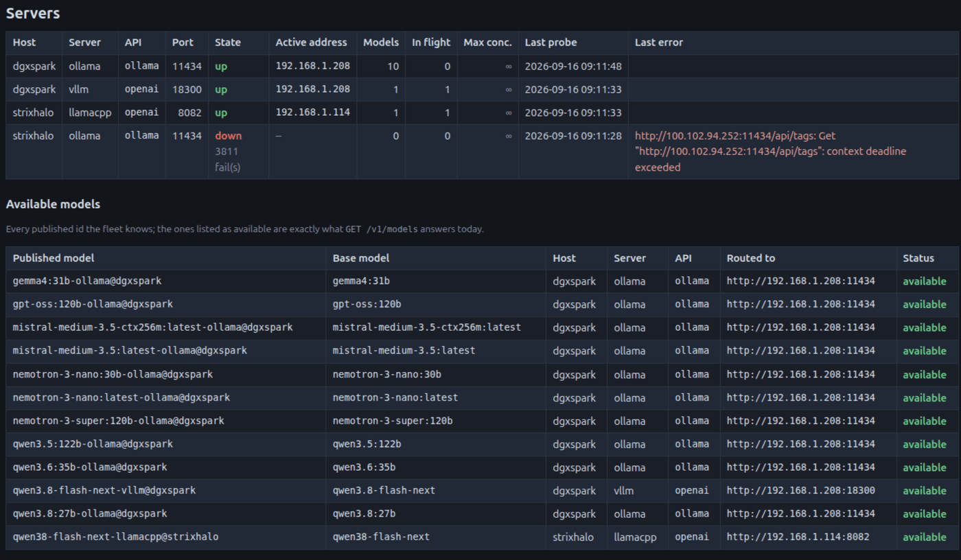
Task: Click the 'Servers' page heading
Action: click(x=32, y=13)
